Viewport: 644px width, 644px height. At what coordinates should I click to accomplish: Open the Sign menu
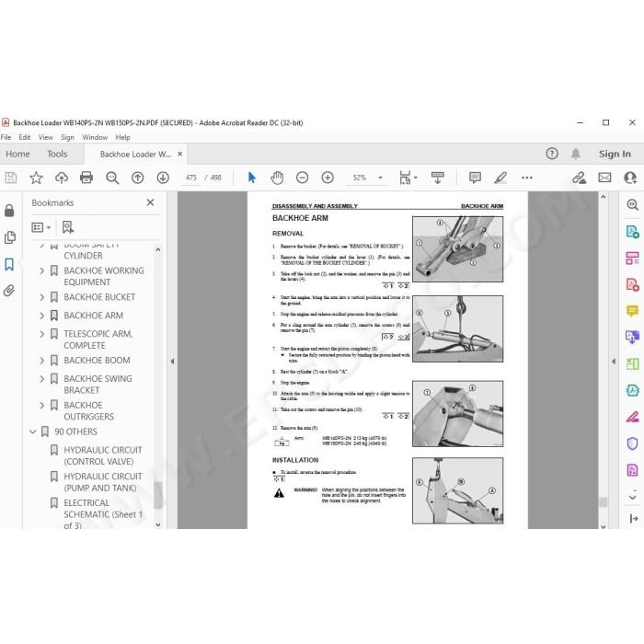(67, 137)
